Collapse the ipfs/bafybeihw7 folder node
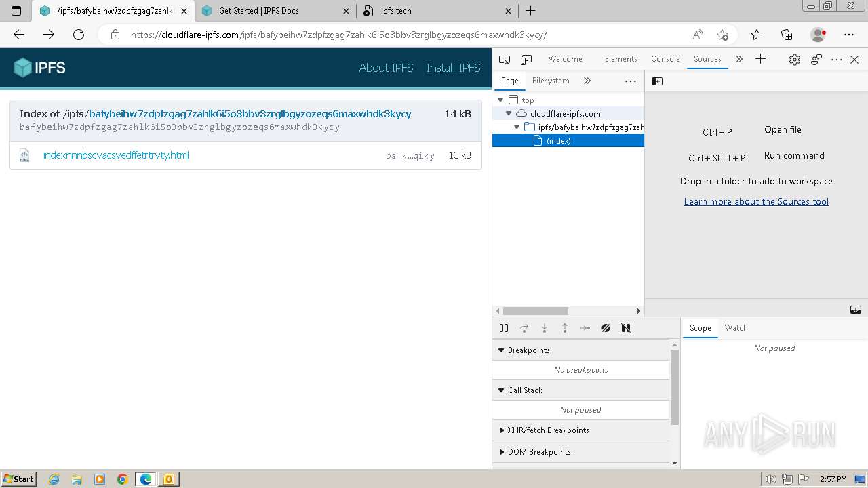Screen dimensions: 868x488 (517, 127)
